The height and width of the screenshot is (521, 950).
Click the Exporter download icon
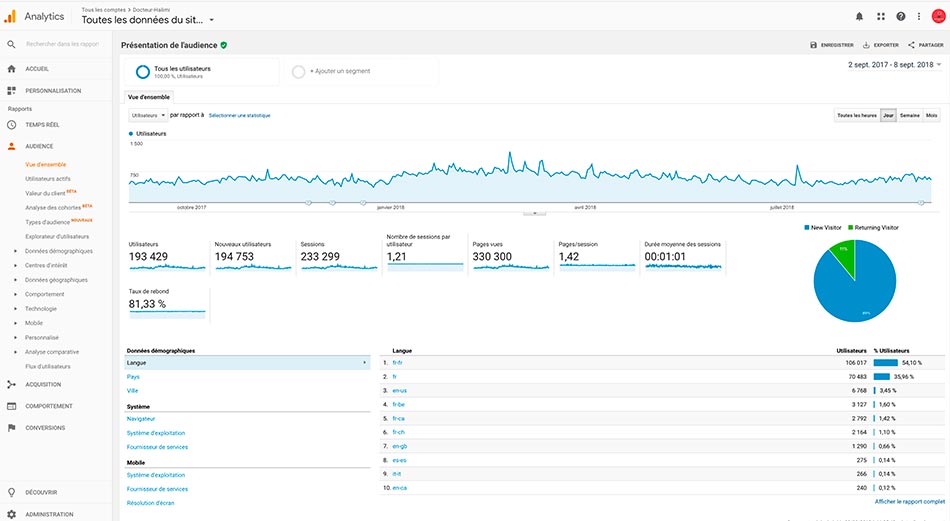pyautogui.click(x=866, y=45)
